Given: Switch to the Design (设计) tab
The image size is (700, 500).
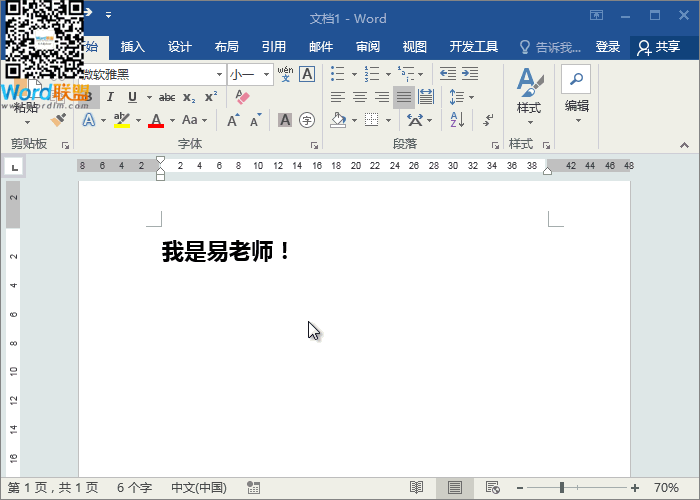Looking at the screenshot, I should (180, 46).
